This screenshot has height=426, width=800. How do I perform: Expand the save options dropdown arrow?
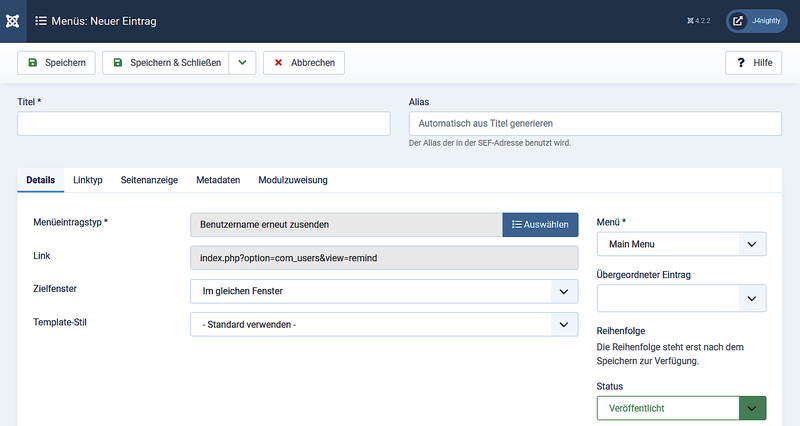click(242, 63)
